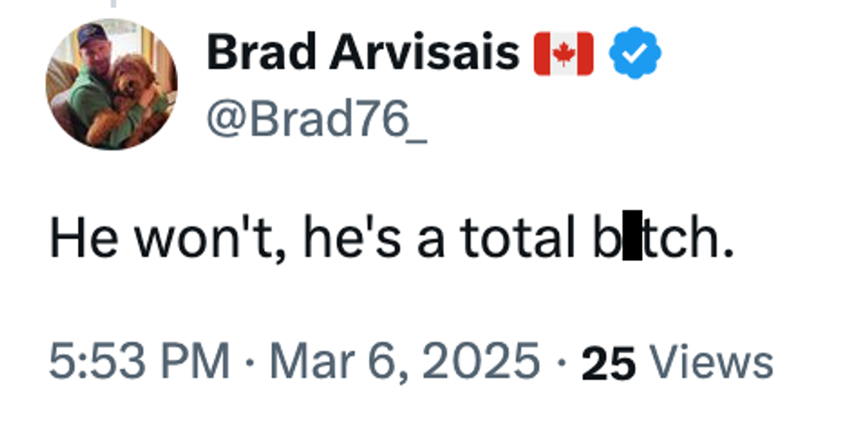Select the Mar 6, 2025 date
The width and height of the screenshot is (868, 423).
point(405,362)
